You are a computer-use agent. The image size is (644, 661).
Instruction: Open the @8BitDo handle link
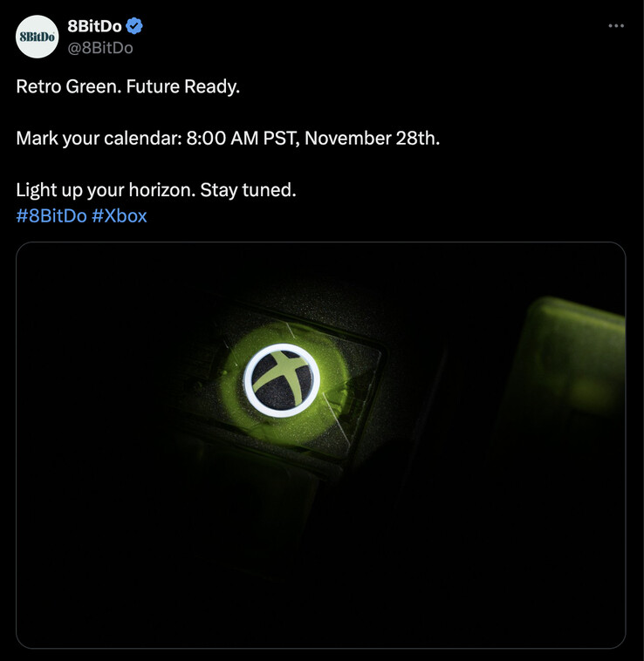(99, 48)
